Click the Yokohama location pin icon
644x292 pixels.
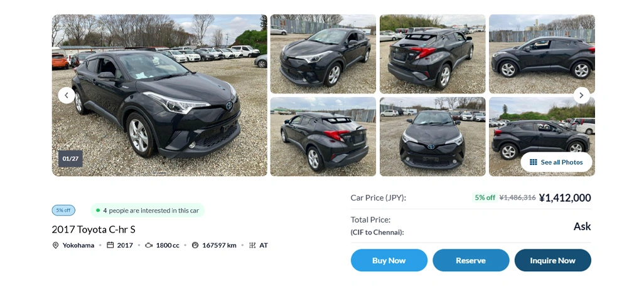click(55, 245)
